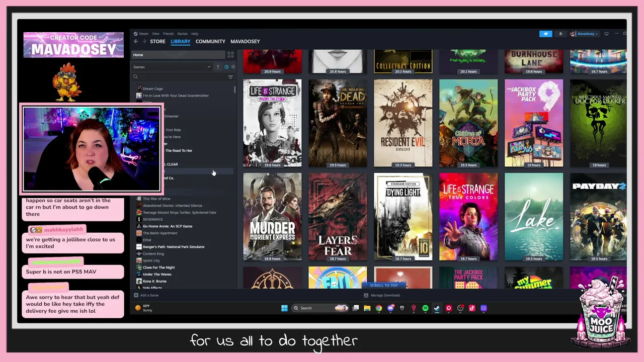Screen dimensions: 644x362
Task: Select the Home button in library sidebar
Action: coord(179,54)
